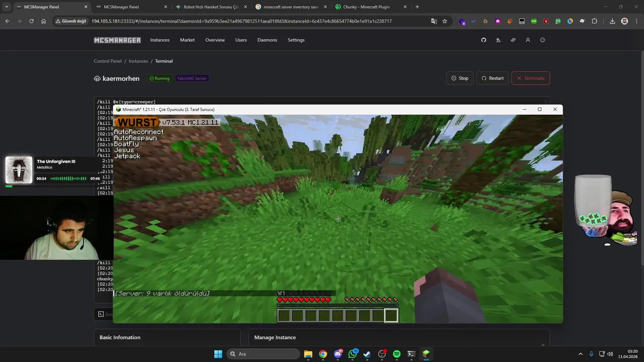Open Discord from the taskbar
Image resolution: width=644 pixels, height=362 pixels.
point(338,354)
